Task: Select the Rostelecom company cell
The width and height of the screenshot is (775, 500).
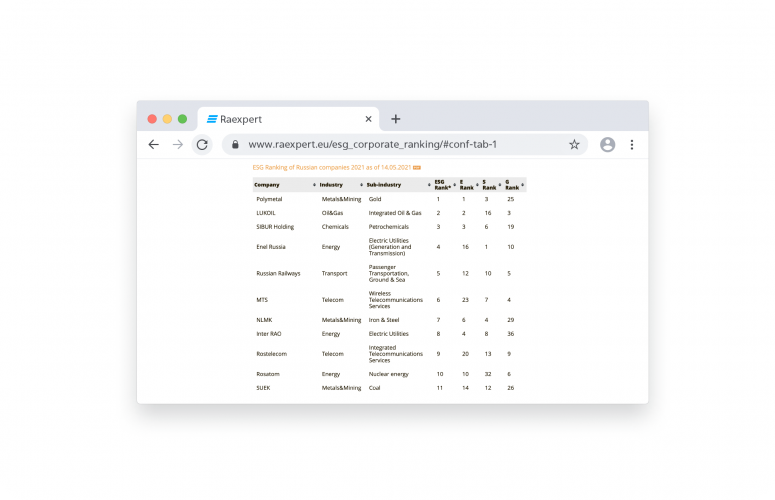Action: (271, 354)
